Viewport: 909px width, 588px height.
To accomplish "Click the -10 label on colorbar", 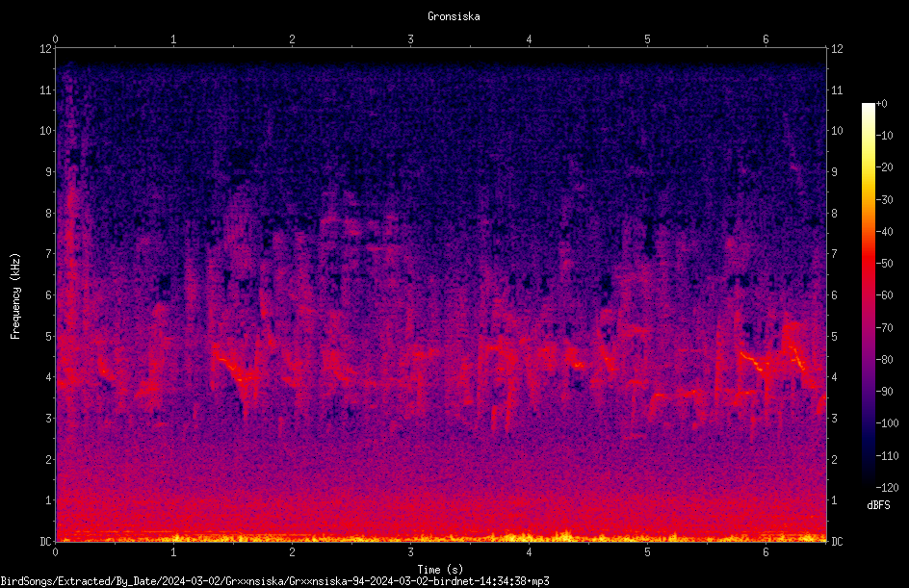I will pyautogui.click(x=884, y=135).
